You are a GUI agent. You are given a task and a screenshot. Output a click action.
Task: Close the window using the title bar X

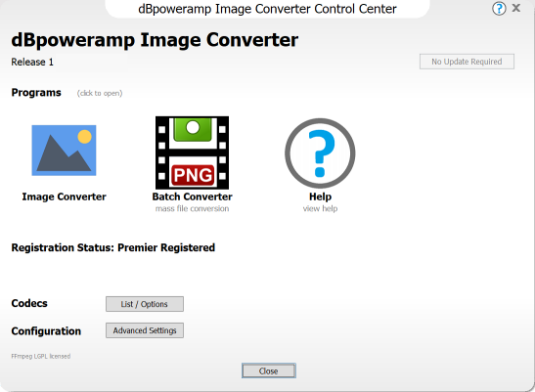(x=516, y=8)
